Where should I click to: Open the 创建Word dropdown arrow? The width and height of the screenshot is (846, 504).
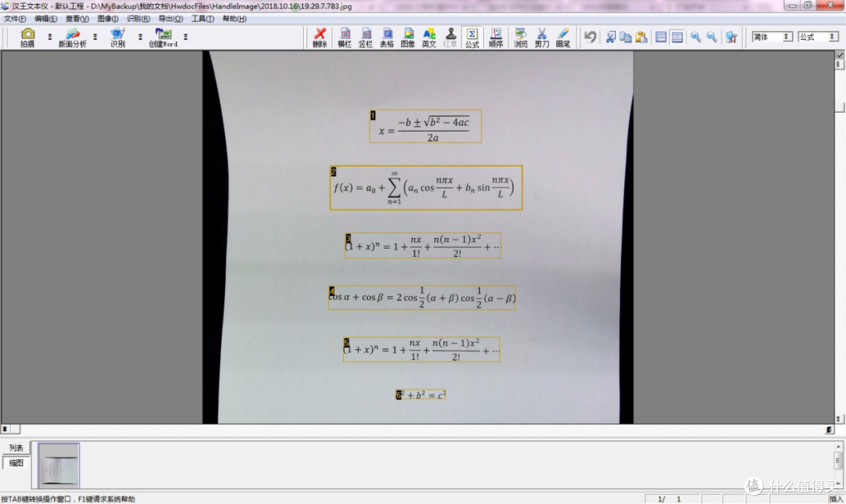point(186,37)
